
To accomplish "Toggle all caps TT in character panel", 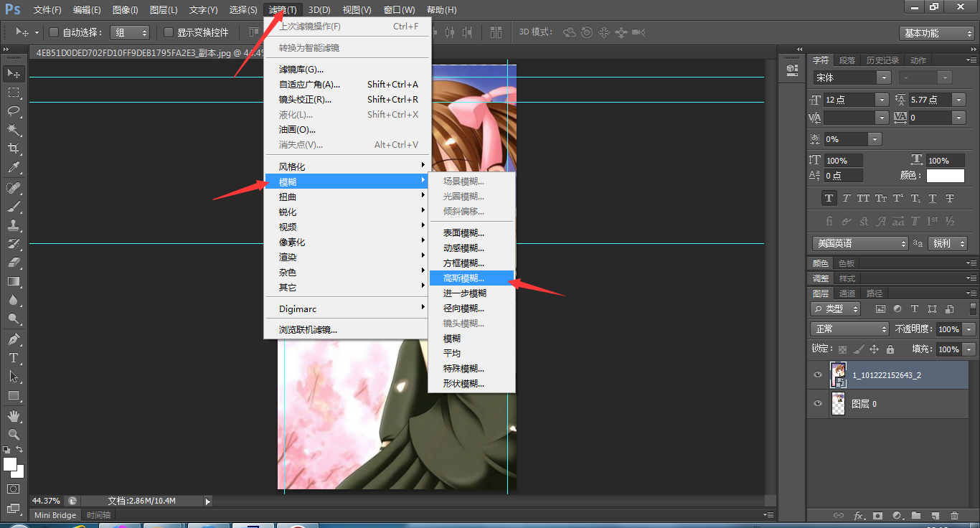I will pos(863,198).
